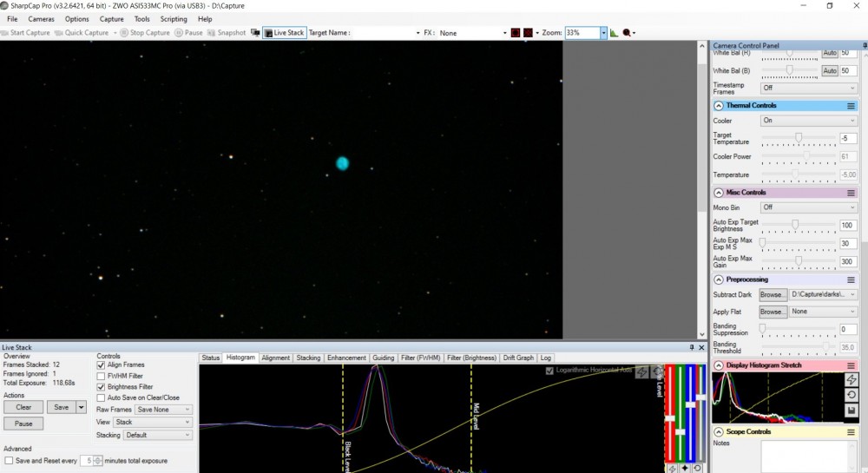The image size is (868, 473).
Task: Toggle the Align Frames checkbox
Action: (101, 365)
